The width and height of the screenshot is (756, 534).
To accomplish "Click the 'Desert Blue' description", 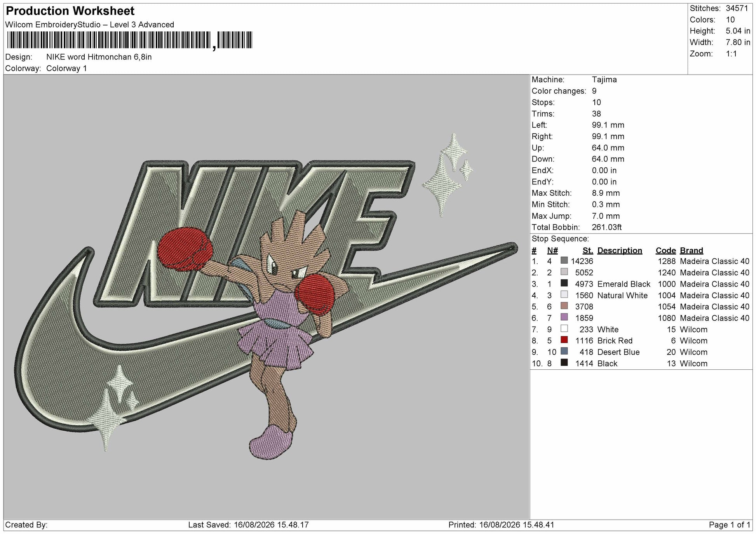I will pyautogui.click(x=618, y=352).
